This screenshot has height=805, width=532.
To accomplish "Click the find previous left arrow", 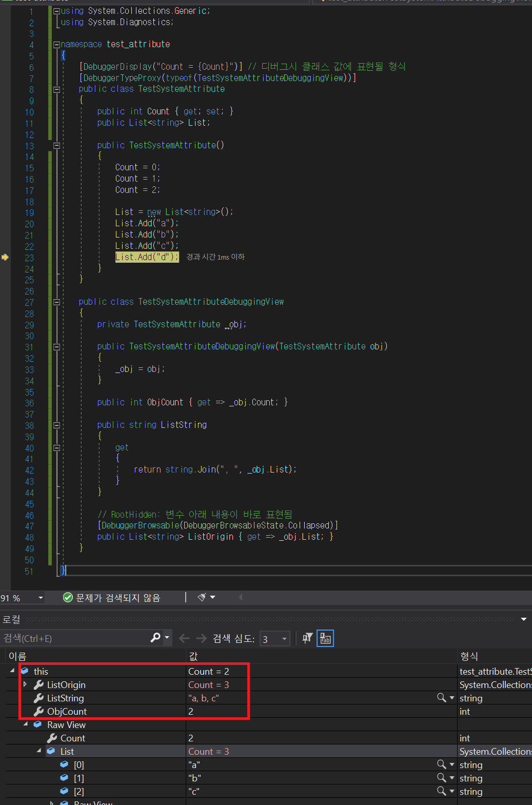I will (x=184, y=638).
